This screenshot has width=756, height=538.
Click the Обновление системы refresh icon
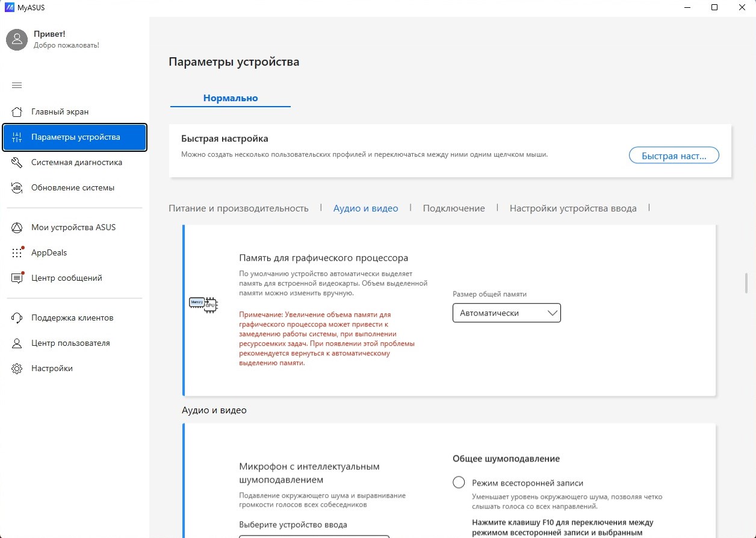(x=17, y=187)
